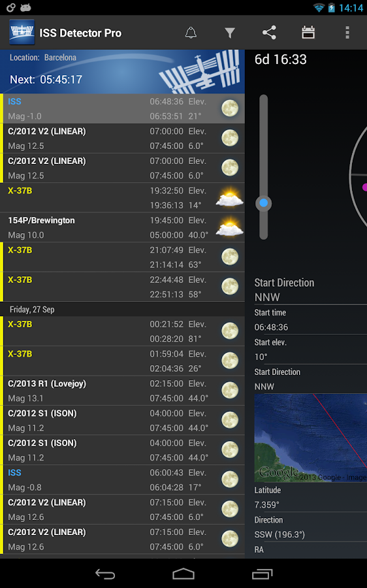This screenshot has width=367, height=588.
Task: Tap Mag -1.0 on the first ISS row
Action: pyautogui.click(x=25, y=116)
